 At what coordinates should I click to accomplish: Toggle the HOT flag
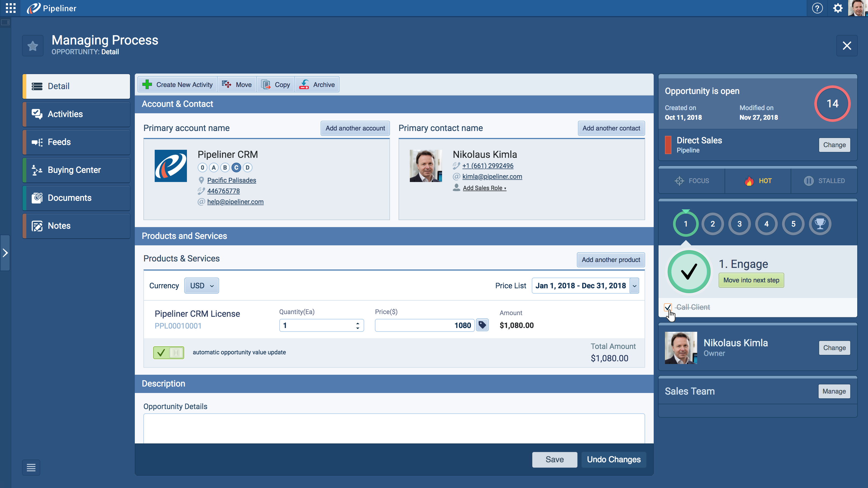coord(758,181)
